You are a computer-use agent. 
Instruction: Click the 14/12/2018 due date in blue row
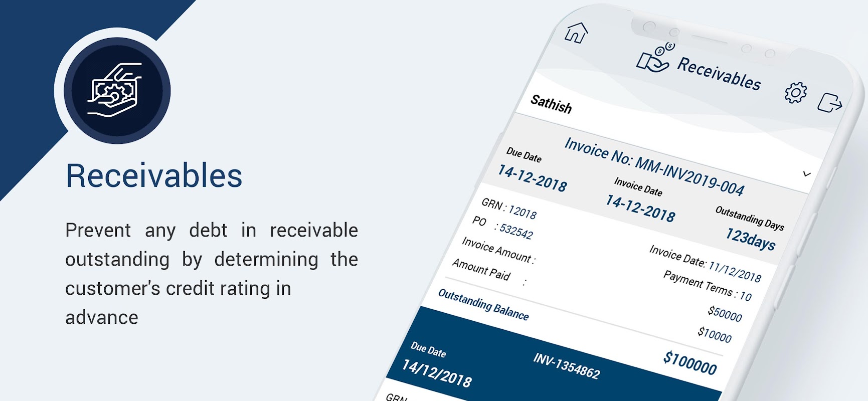[x=436, y=374]
